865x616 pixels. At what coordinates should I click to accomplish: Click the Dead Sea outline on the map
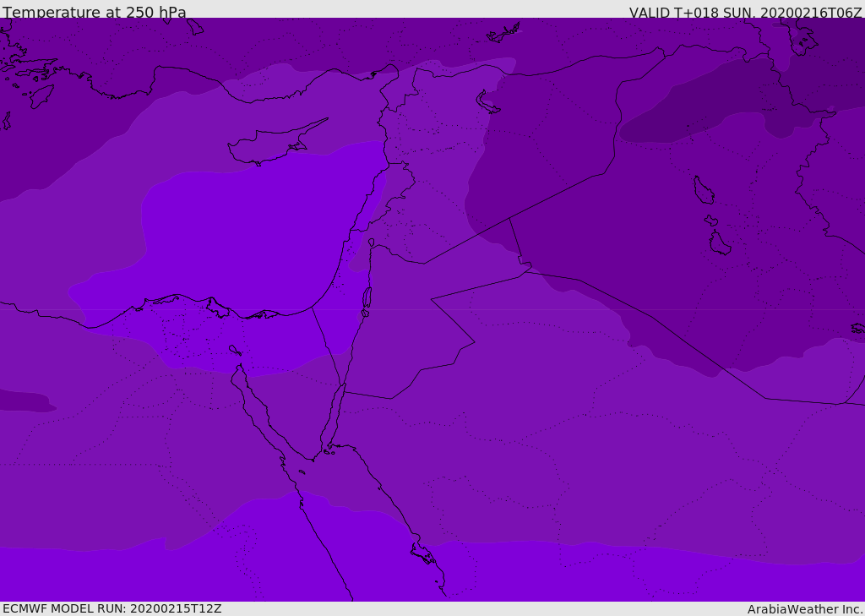367,298
